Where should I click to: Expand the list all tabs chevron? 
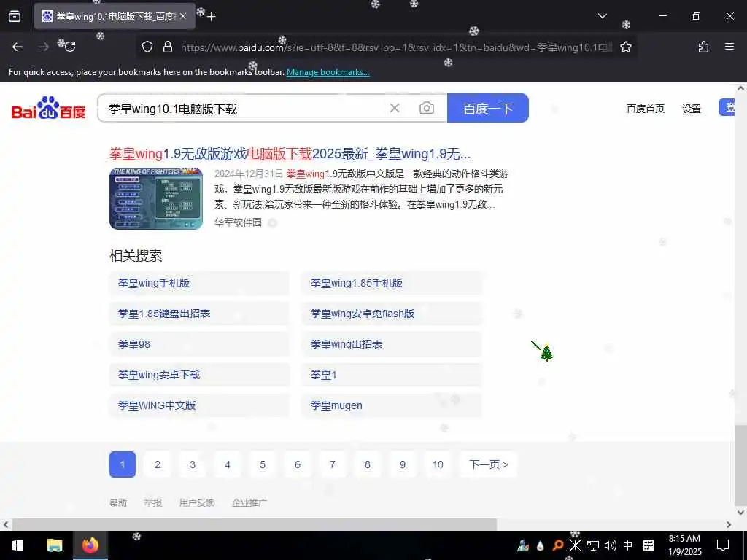[x=602, y=16]
